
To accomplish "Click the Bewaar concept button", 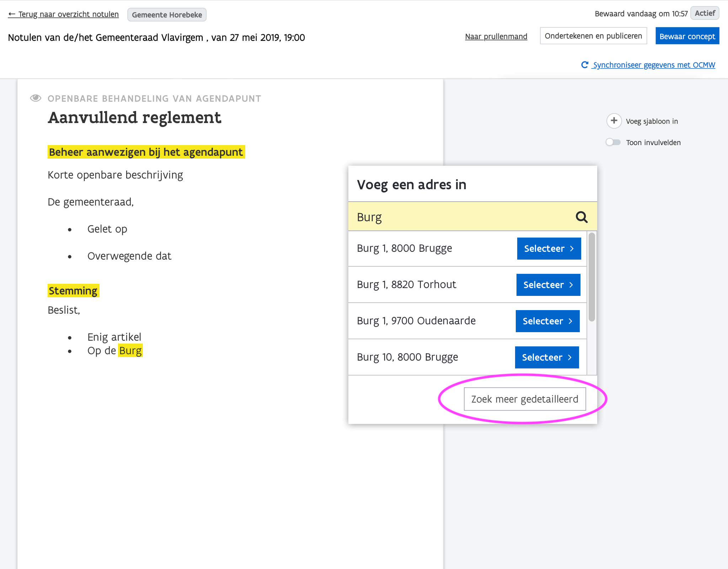I will (687, 36).
